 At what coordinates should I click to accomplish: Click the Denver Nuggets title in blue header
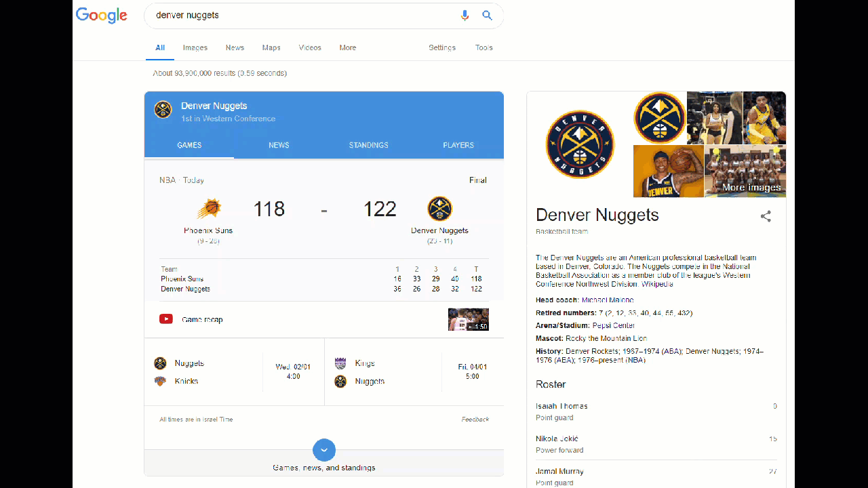point(214,106)
